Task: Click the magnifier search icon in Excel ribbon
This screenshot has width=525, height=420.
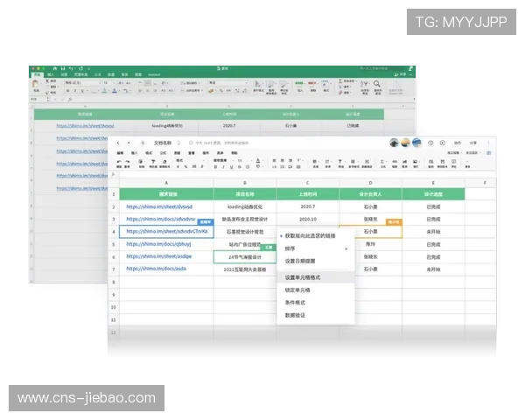Action: (376, 84)
